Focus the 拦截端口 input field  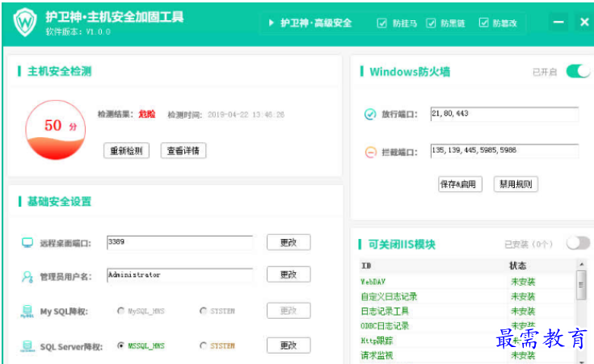tap(504, 151)
